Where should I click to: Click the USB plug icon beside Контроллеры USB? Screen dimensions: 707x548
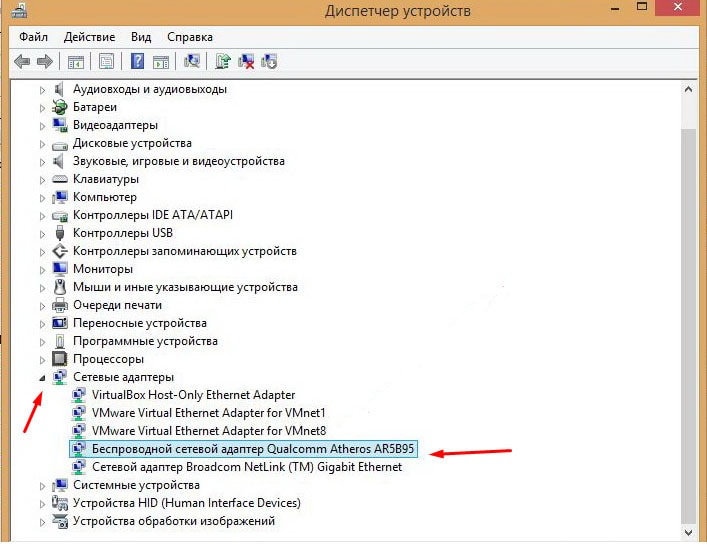pyautogui.click(x=60, y=233)
